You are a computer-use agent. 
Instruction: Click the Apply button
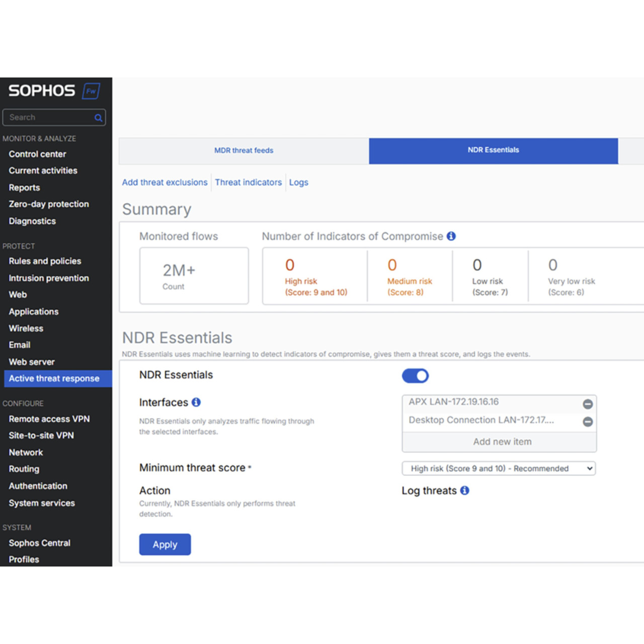pos(165,544)
